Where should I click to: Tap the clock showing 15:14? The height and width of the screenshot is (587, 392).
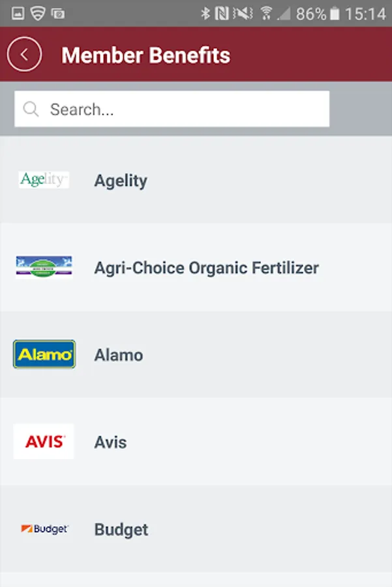(366, 13)
